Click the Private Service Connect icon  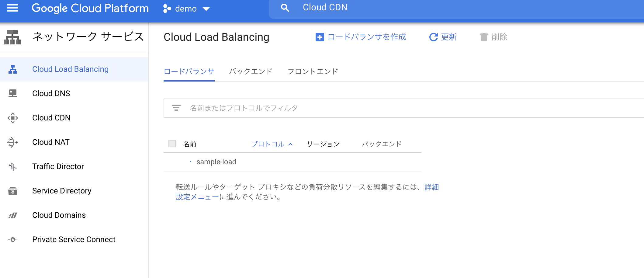(x=13, y=240)
